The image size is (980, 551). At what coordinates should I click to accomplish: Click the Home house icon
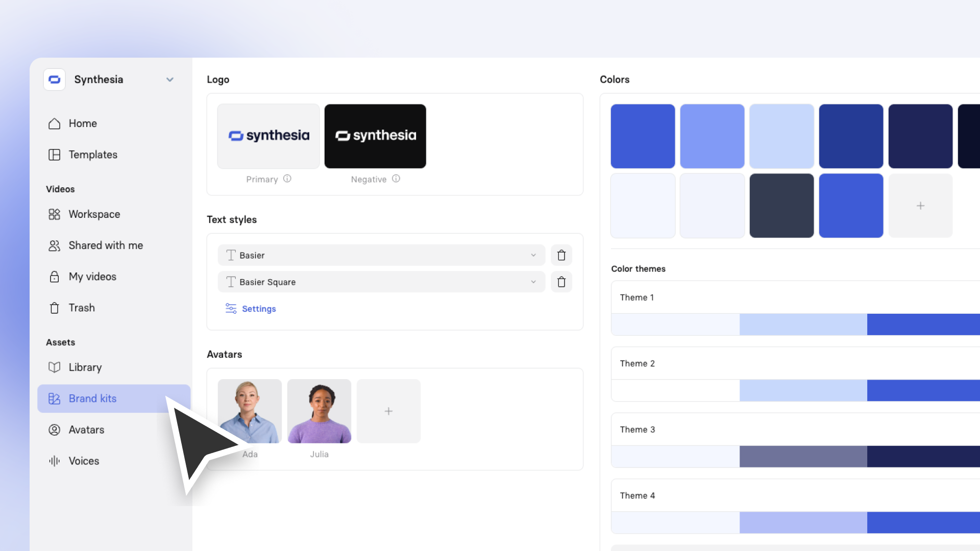(54, 123)
